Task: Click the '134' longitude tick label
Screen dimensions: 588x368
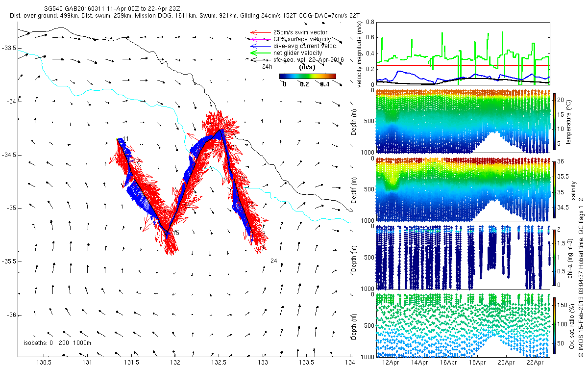Action: pos(350,363)
